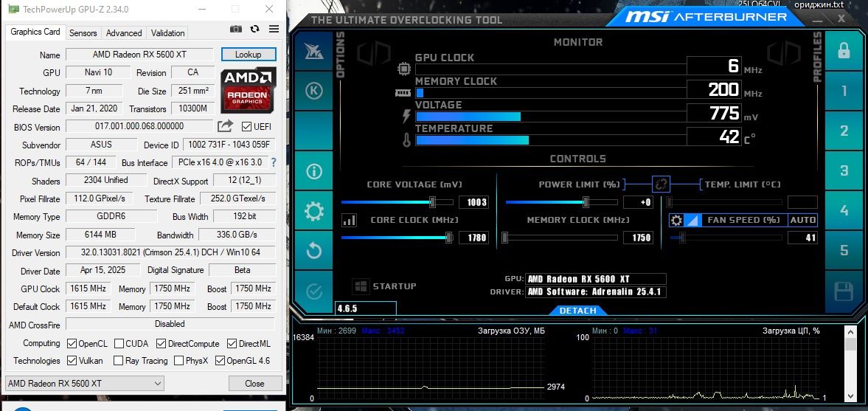This screenshot has width=868, height=411.
Task: Click the user-defined fan curve icon
Action: 692,221
